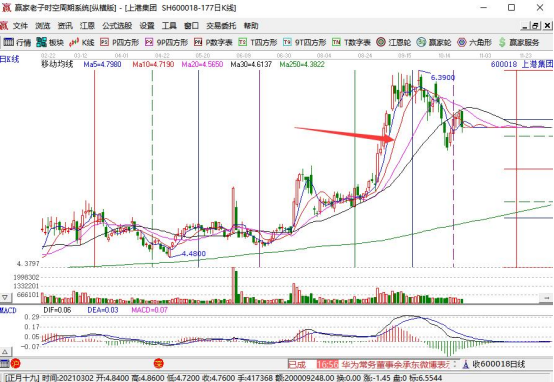Viewport: 554px width, 382px height.
Task: Click the MACD=0.07 value
Action: pyautogui.click(x=149, y=310)
